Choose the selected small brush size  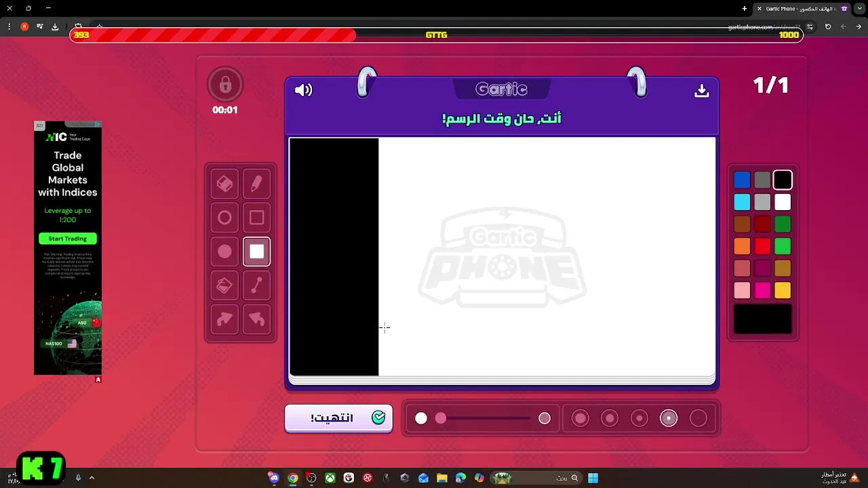669,418
